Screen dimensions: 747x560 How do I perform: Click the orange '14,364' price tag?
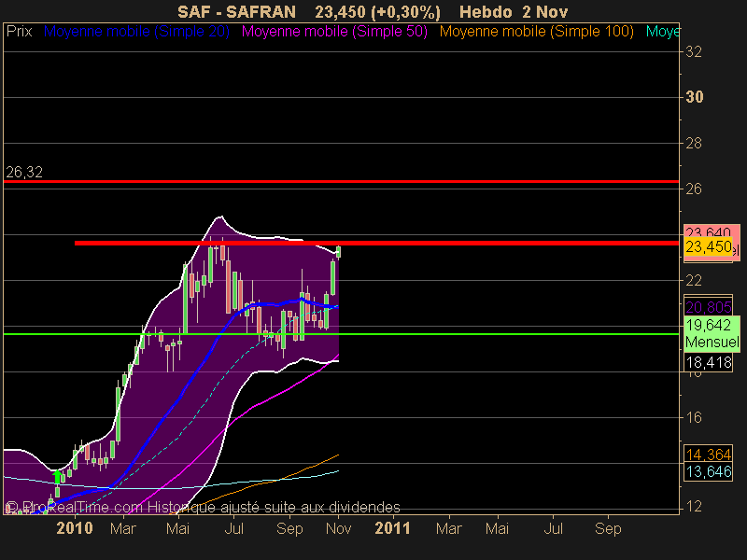708,455
